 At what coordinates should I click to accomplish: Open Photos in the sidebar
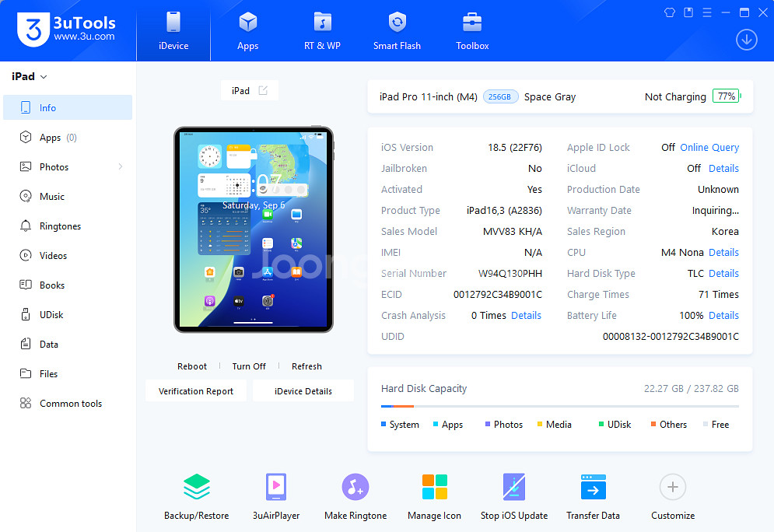(68, 166)
